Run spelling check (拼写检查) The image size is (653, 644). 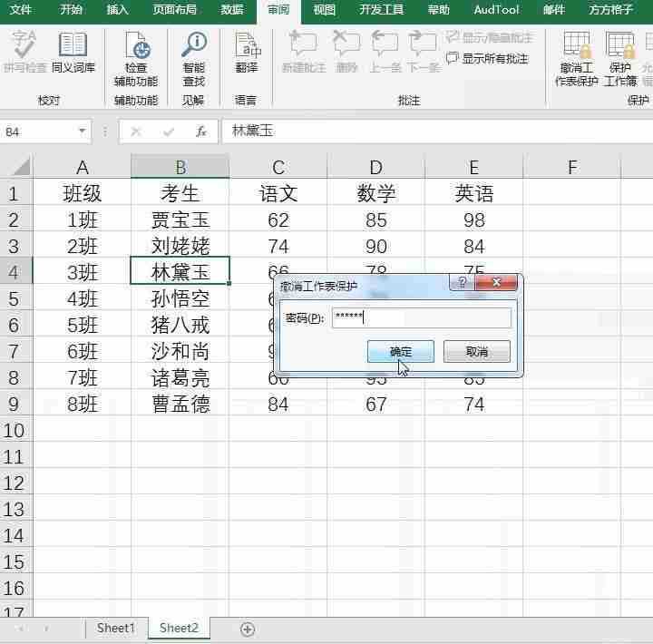[24, 53]
